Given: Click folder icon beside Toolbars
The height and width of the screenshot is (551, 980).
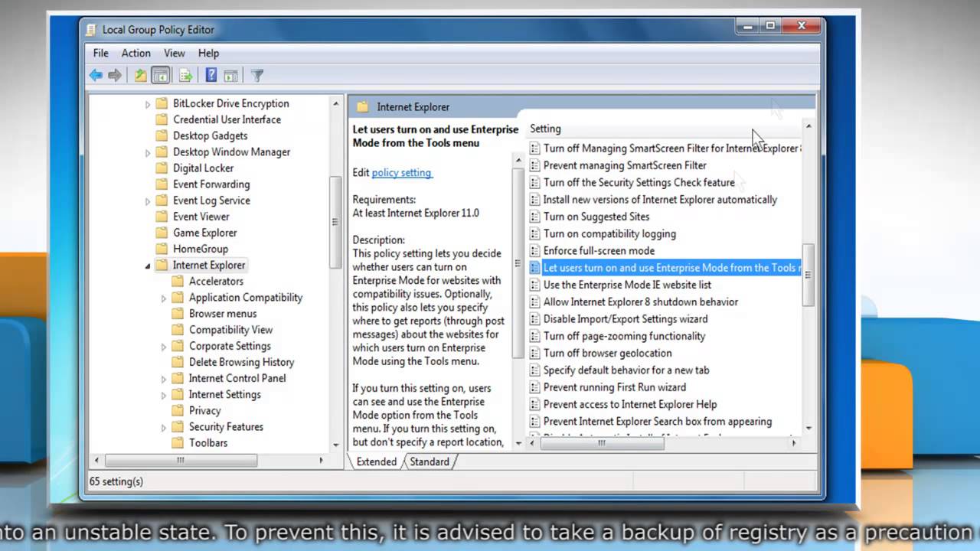Looking at the screenshot, I should [178, 442].
